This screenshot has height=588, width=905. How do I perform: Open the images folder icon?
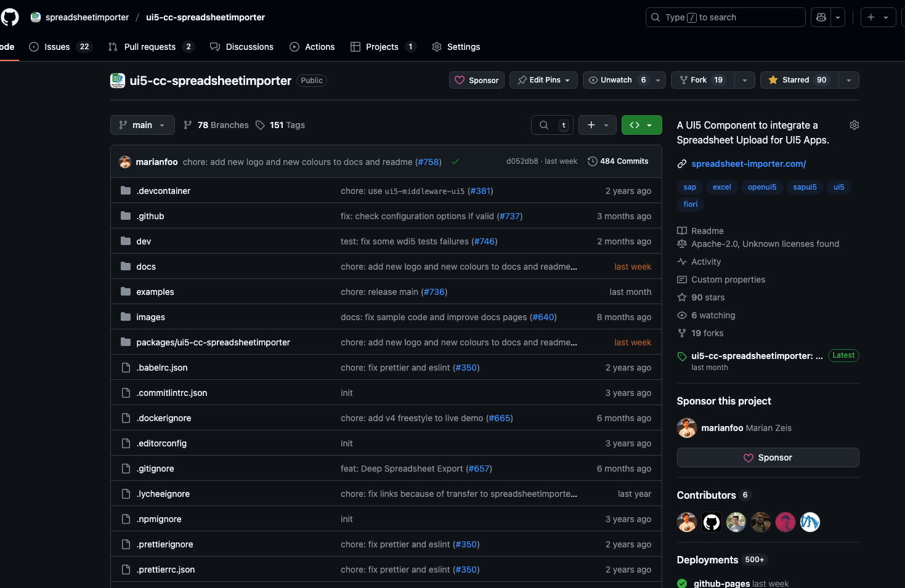(x=126, y=317)
